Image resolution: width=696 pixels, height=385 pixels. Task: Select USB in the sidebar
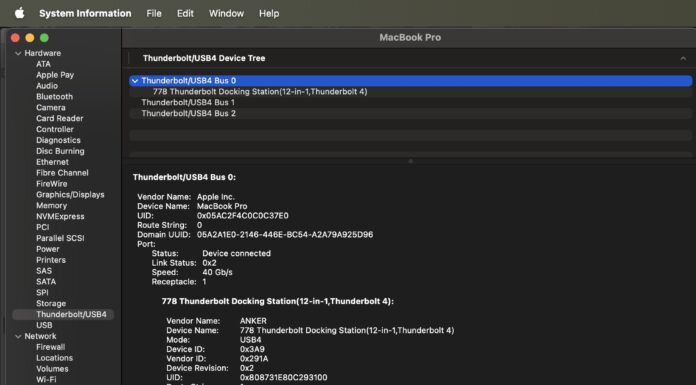pos(44,325)
